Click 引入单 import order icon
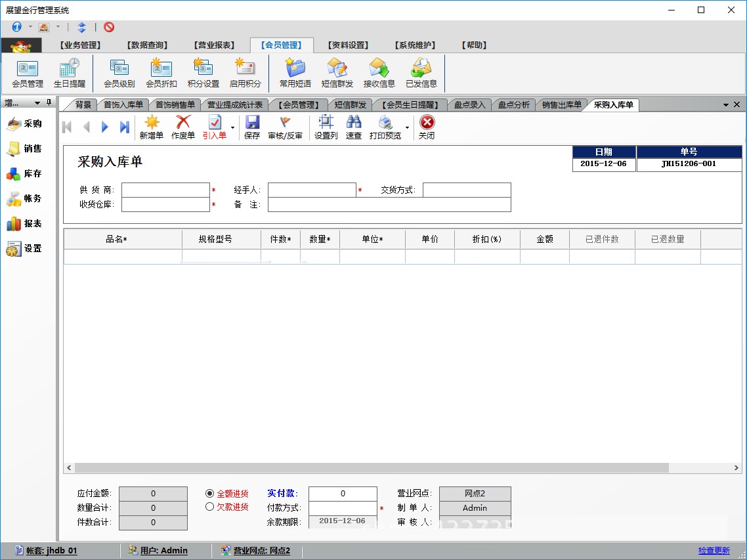This screenshot has width=747, height=560. pos(215,127)
